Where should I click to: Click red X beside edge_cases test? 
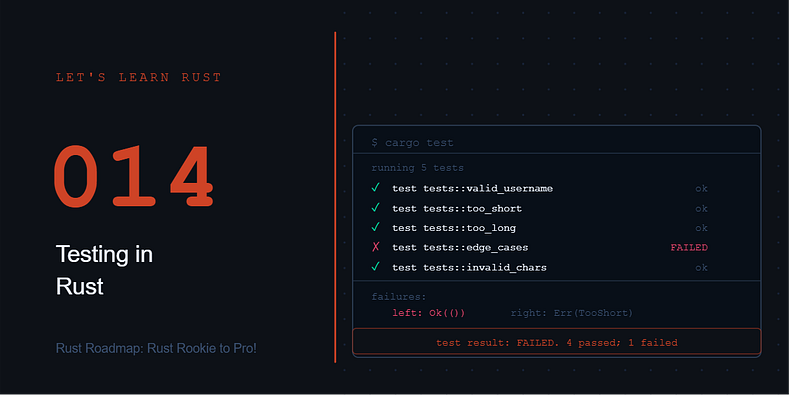[376, 247]
